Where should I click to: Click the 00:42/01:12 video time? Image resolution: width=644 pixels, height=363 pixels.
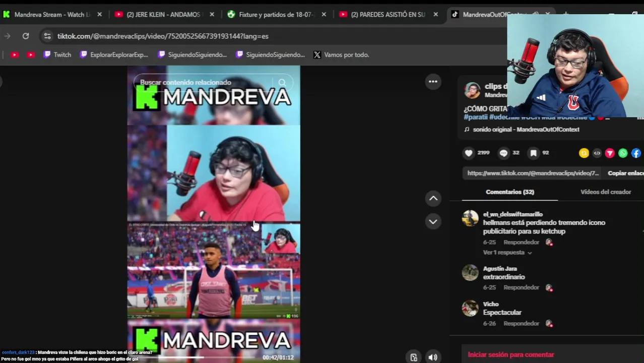point(278,357)
